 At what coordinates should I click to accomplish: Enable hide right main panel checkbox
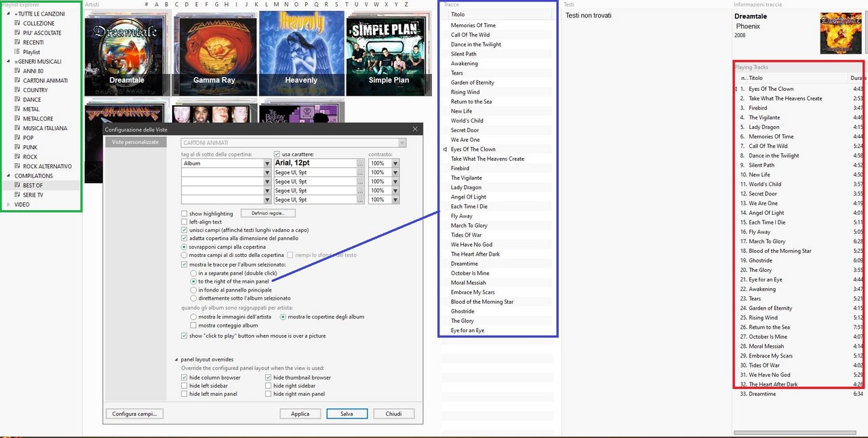[269, 393]
